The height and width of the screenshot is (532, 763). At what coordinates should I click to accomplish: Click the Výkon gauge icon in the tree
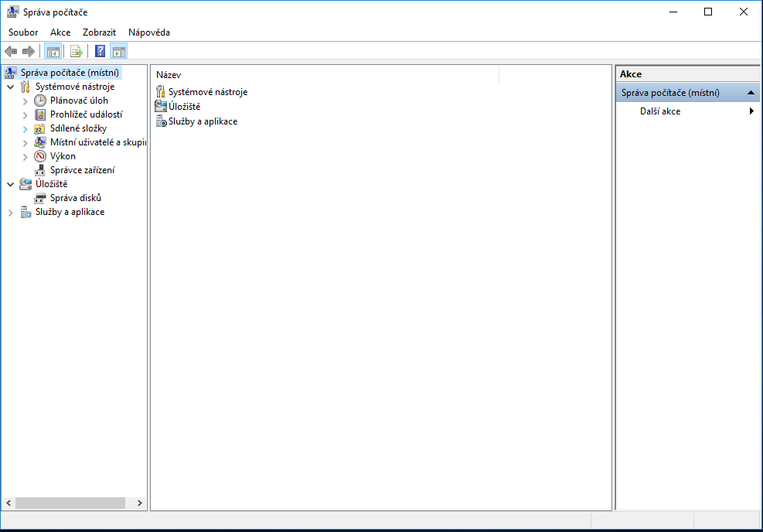coord(40,156)
